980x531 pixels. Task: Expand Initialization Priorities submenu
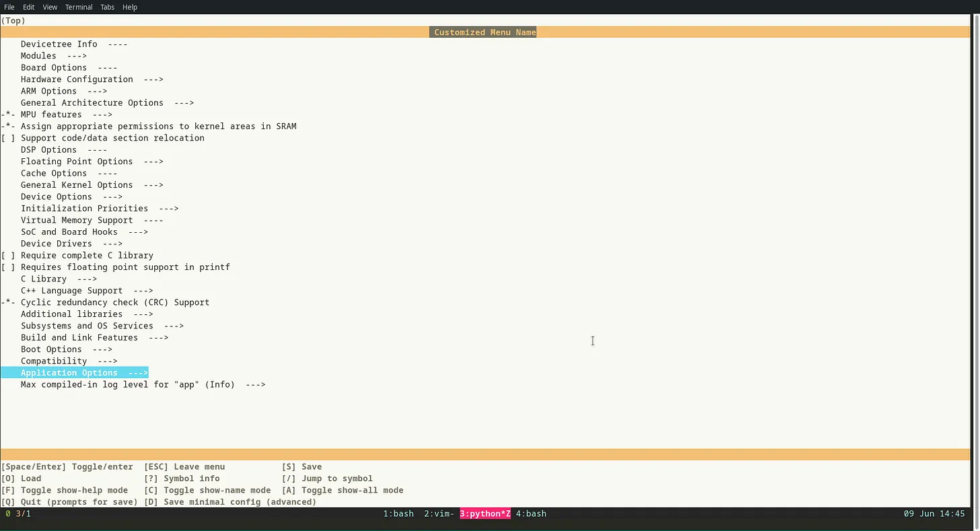(x=100, y=209)
